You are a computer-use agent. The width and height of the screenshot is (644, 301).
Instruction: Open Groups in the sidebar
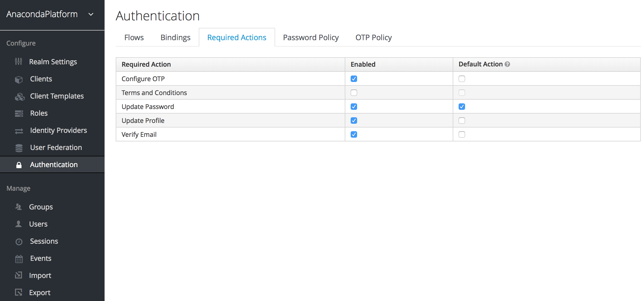41,207
